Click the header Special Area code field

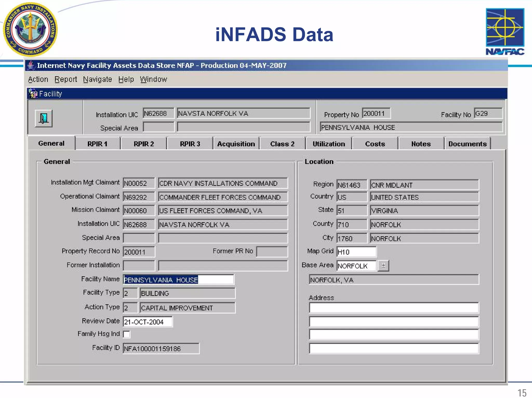coord(158,127)
